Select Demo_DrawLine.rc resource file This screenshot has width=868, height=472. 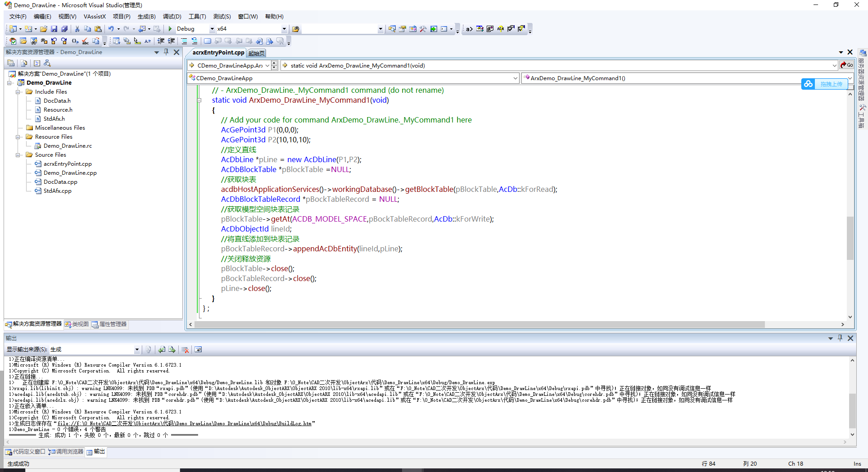point(68,146)
